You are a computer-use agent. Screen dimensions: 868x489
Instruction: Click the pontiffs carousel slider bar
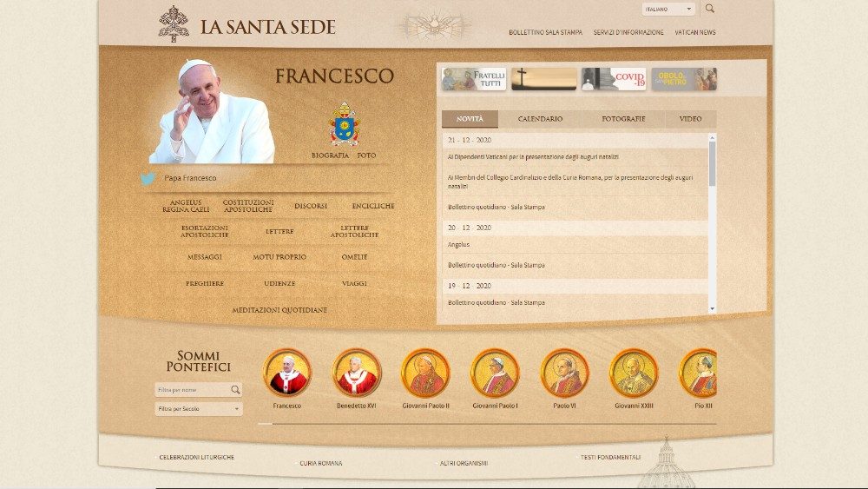point(486,424)
